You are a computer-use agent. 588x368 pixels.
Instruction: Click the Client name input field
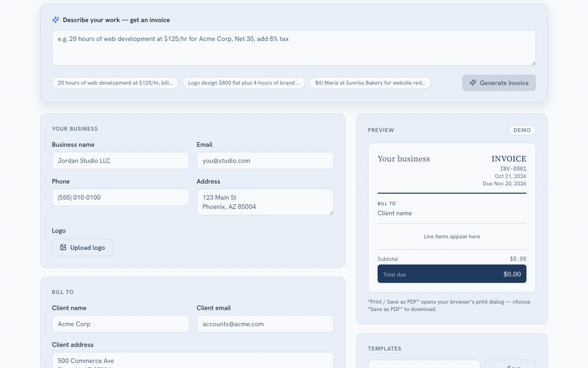121,324
